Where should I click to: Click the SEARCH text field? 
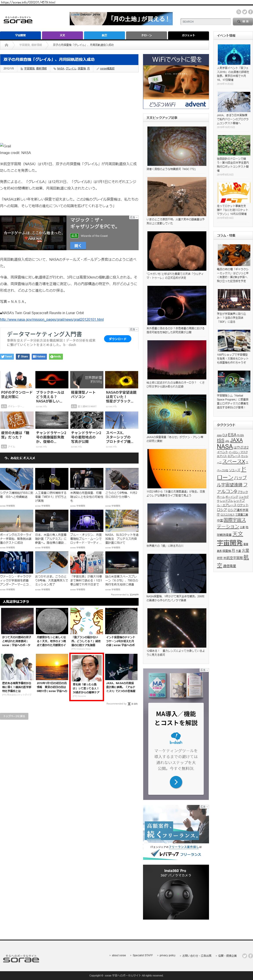(x=205, y=22)
